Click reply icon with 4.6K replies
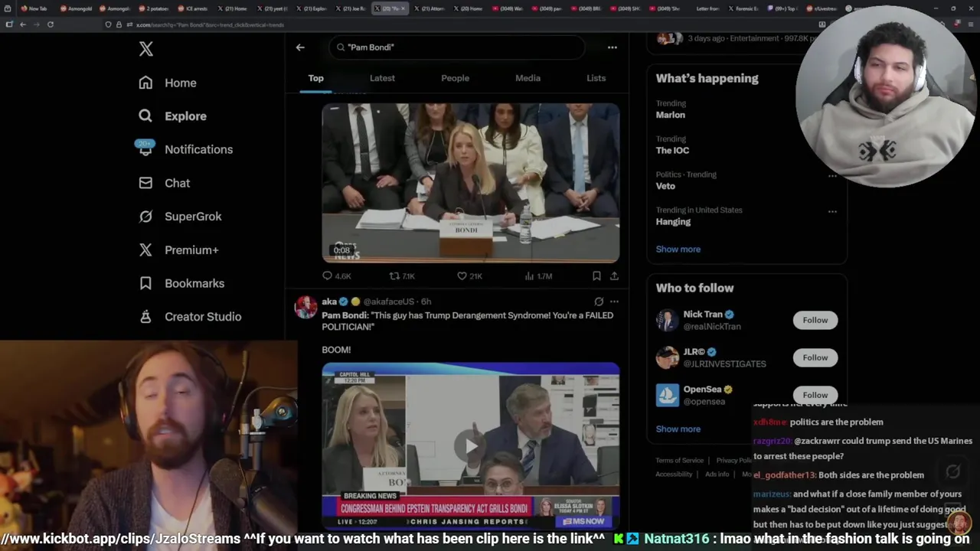Screen dimensions: 980x551 click(327, 276)
